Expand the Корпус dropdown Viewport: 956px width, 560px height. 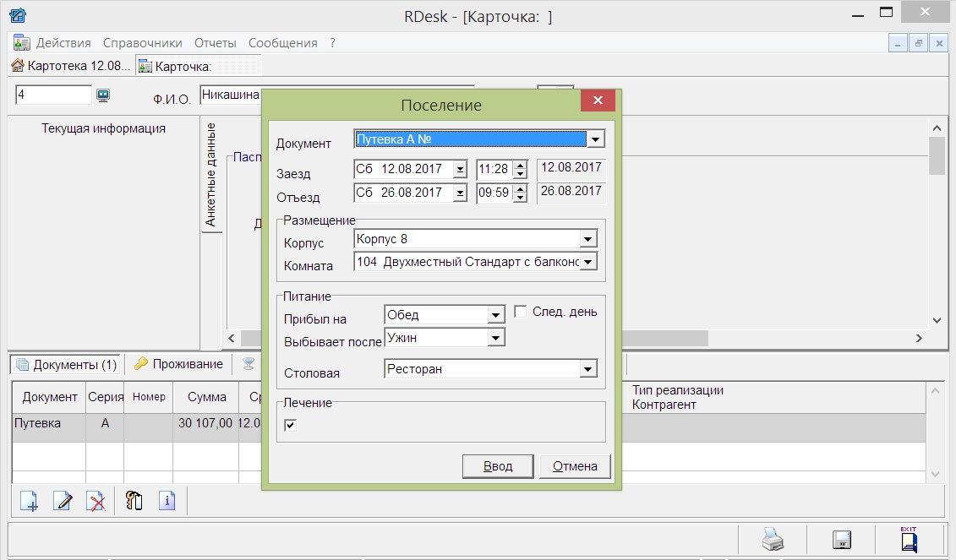click(x=588, y=240)
